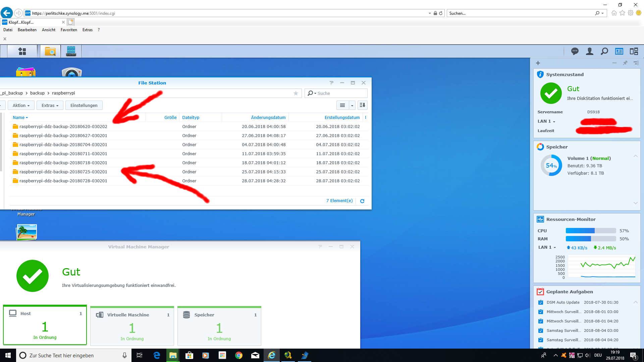
Task: Open the Extras dropdown in File Station
Action: pos(50,105)
